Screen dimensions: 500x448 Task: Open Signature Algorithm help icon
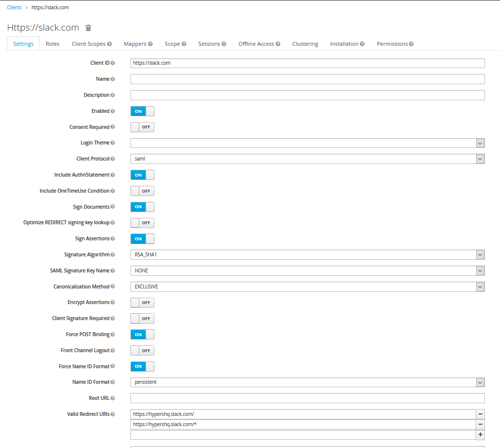(x=112, y=254)
